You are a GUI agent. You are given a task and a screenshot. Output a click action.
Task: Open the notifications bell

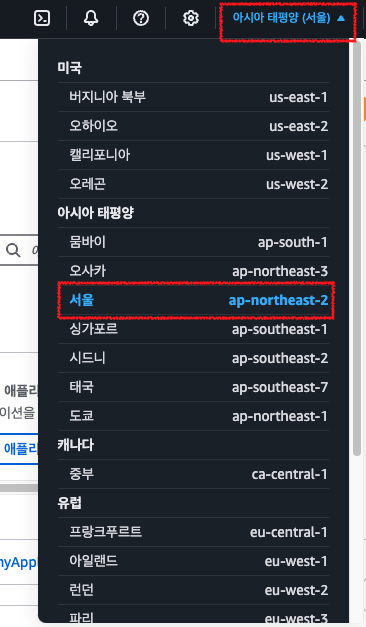click(91, 18)
